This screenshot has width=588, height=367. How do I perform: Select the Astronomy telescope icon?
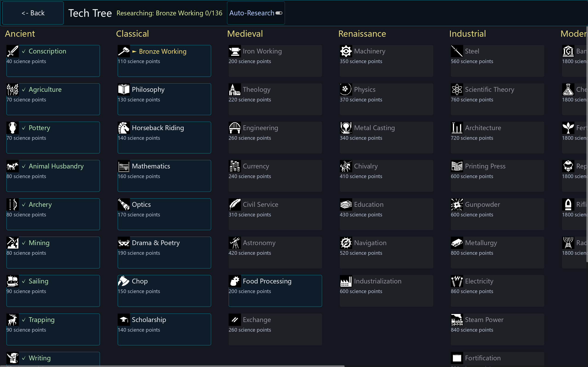coord(235,243)
